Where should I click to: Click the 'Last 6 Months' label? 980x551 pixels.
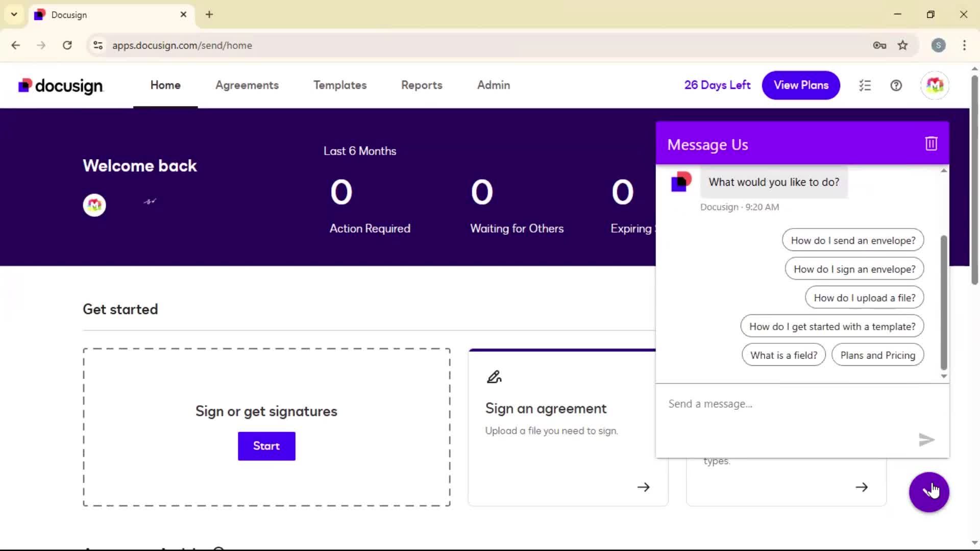click(x=360, y=151)
